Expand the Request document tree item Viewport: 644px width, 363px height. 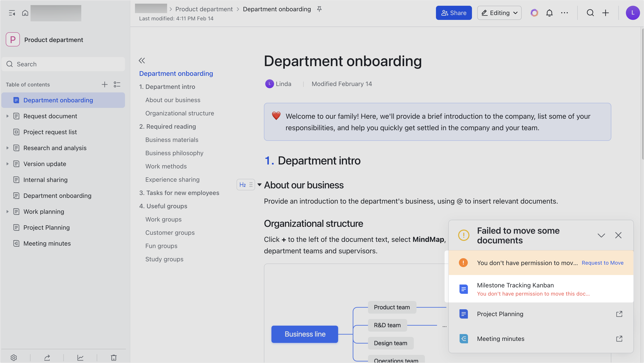pos(8,116)
